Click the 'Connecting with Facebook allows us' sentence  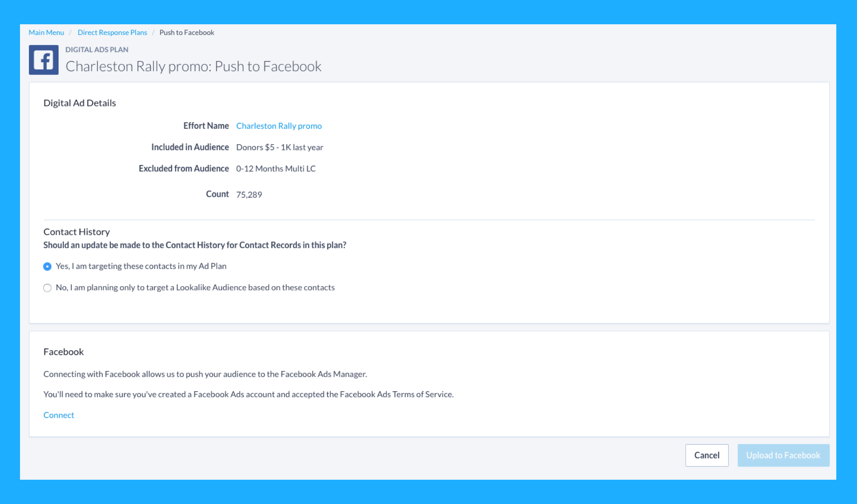(205, 374)
